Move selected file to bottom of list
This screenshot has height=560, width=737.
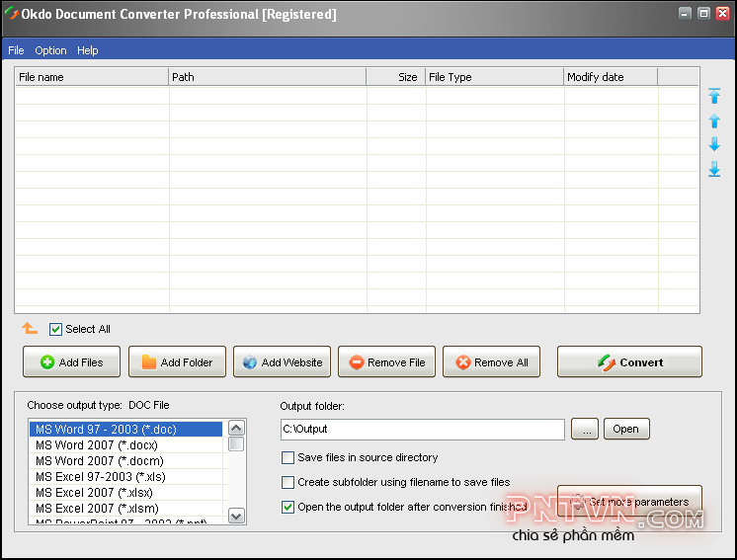click(714, 169)
